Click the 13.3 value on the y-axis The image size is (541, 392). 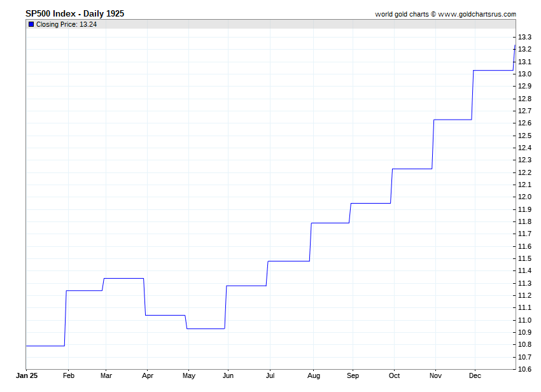(524, 37)
